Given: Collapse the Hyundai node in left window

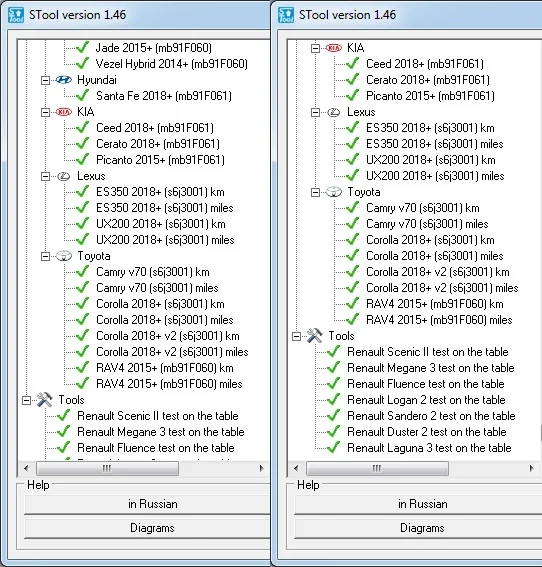Looking at the screenshot, I should [45, 80].
